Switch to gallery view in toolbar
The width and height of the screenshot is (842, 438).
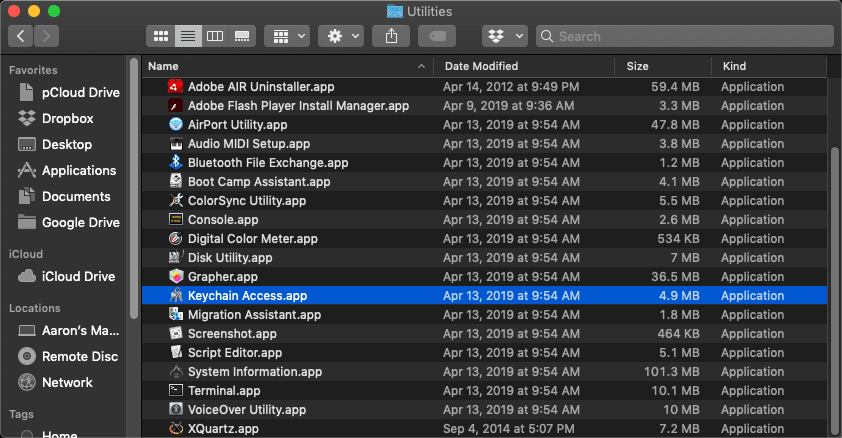(240, 36)
